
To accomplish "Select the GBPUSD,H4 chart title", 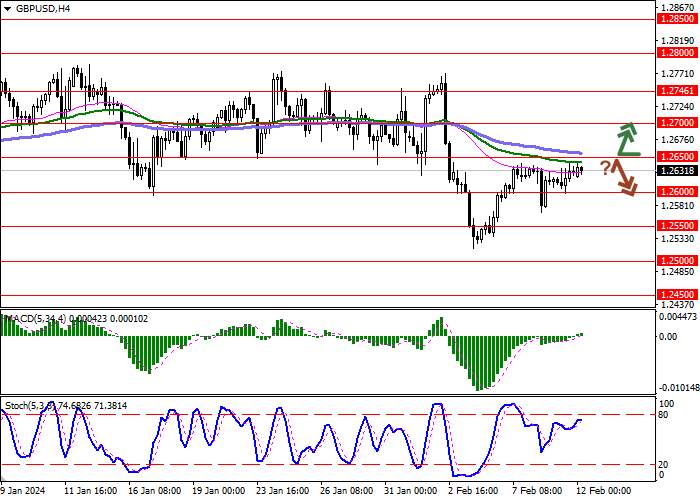I will click(43, 8).
